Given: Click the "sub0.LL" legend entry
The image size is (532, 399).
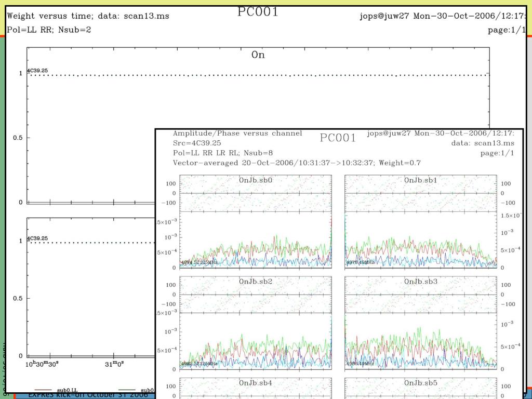Looking at the screenshot, I should 67,391.
